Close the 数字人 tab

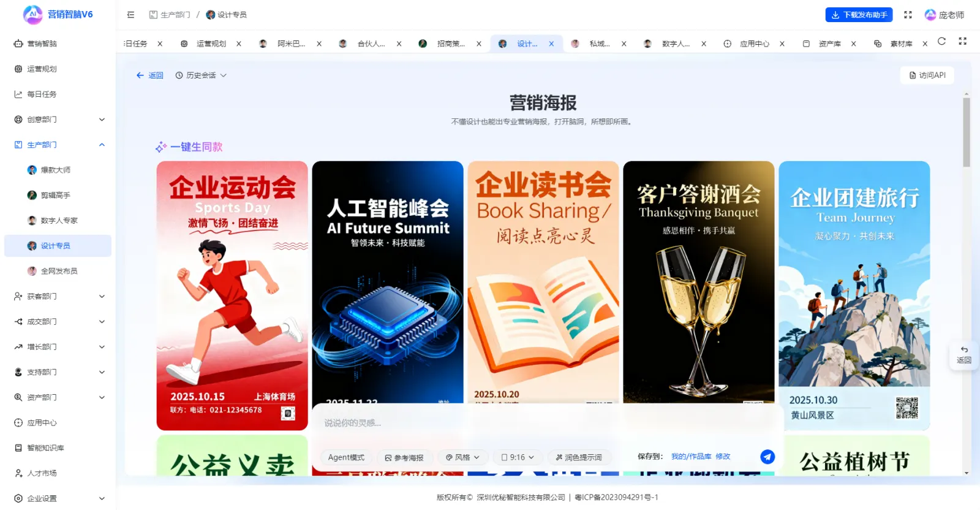tap(704, 44)
